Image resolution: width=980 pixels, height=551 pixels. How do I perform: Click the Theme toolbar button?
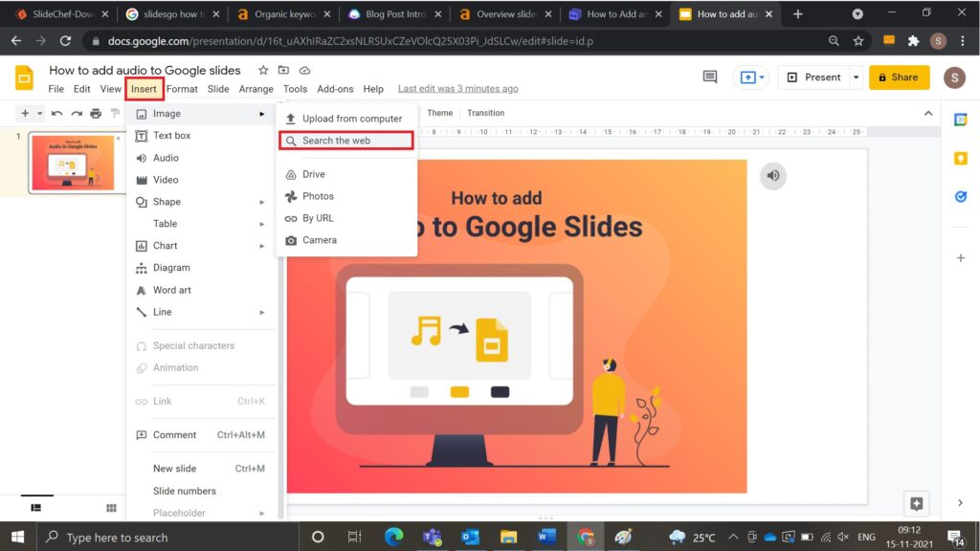click(439, 113)
